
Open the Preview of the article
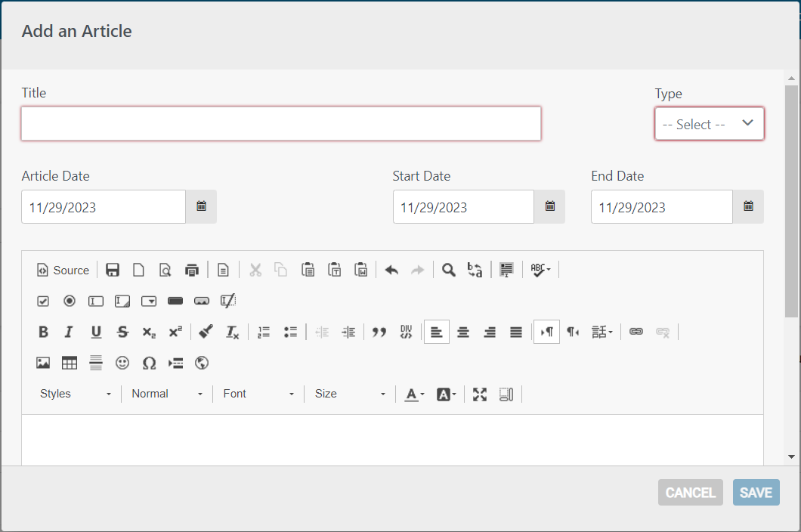point(165,270)
